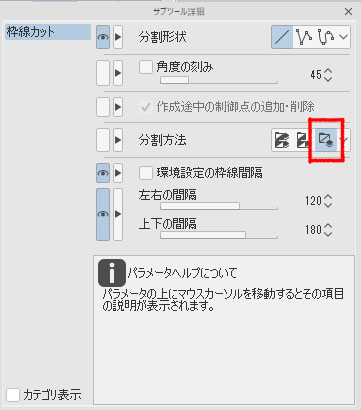Screen dimensions: 361x410
Task: Expand triangle next to 作成途中の制御点の追加・削除
Action: coord(118,107)
